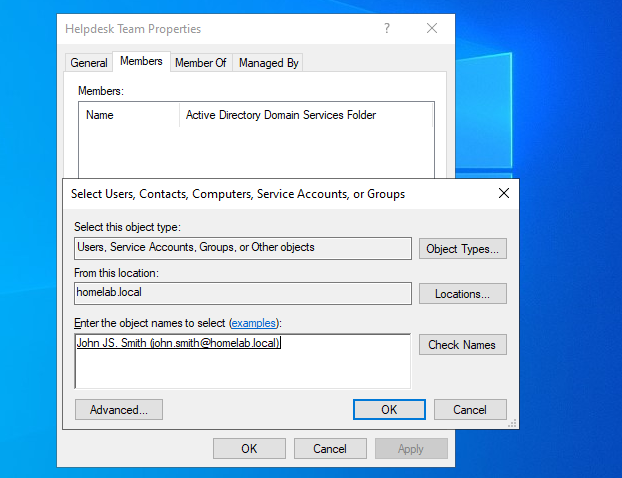This screenshot has height=478, width=622.
Task: Click the resize grip of Select Users dialog
Action: pos(512,423)
